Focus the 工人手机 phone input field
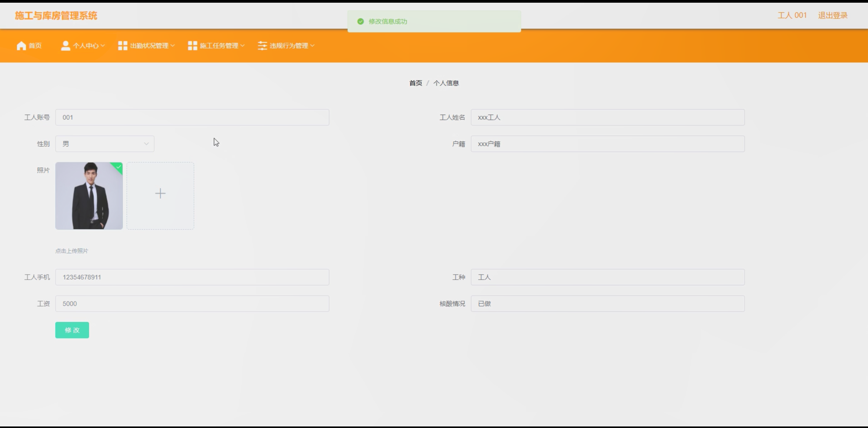Screen dimensions: 868x428 tap(192, 277)
